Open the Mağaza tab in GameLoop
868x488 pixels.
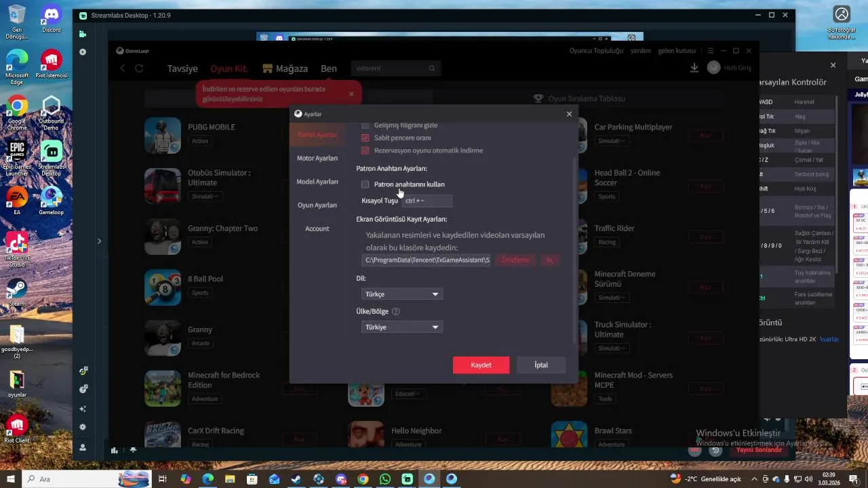285,68
